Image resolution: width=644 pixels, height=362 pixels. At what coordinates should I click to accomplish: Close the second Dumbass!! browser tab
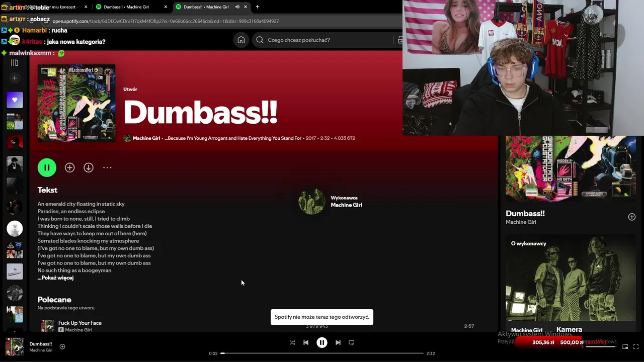pos(166,7)
